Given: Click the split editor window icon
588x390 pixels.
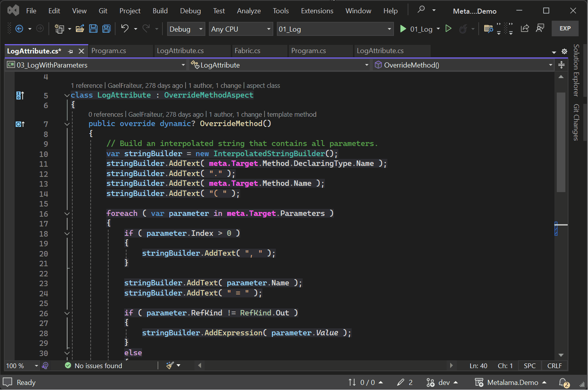Looking at the screenshot, I should pos(561,65).
